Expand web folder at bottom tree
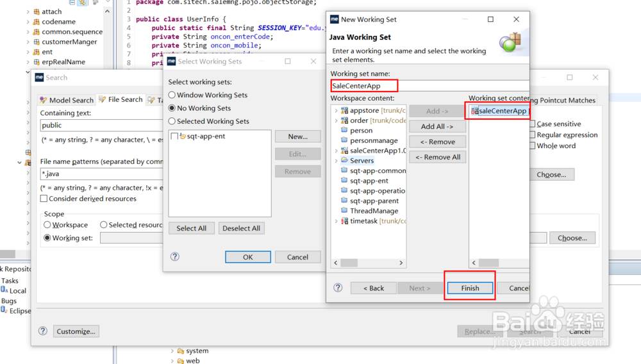This screenshot has height=364, width=641. [172, 361]
